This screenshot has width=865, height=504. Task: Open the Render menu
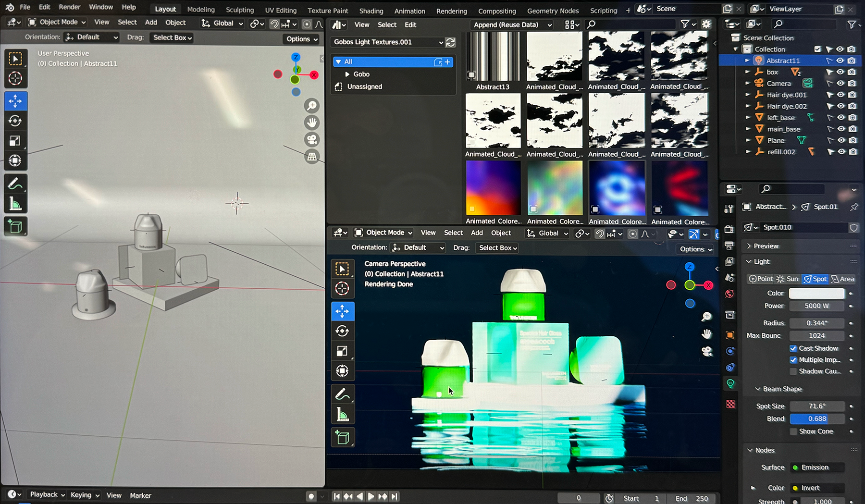point(70,7)
